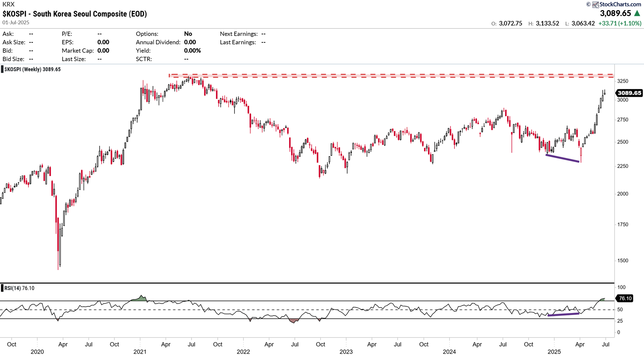Viewport: 644px width, 357px height.
Task: Select the purple trend line in the RSI panel
Action: [x=563, y=314]
